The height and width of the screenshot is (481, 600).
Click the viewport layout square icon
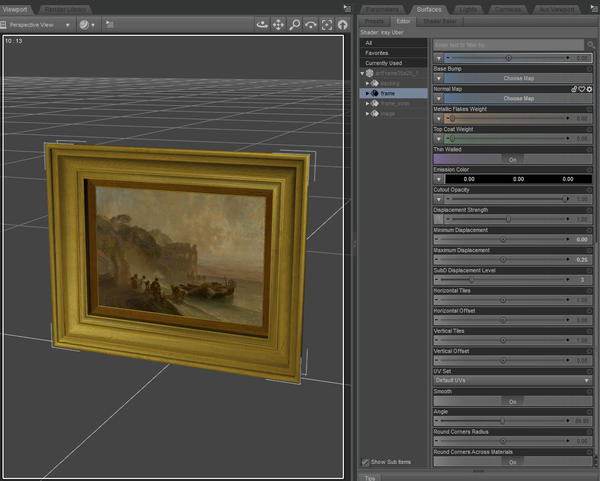(3, 25)
